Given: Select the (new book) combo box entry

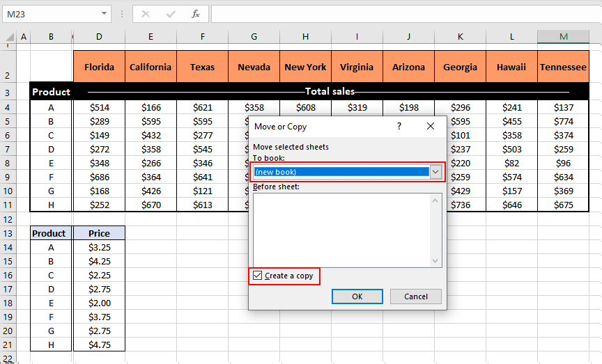Looking at the screenshot, I should (x=341, y=172).
